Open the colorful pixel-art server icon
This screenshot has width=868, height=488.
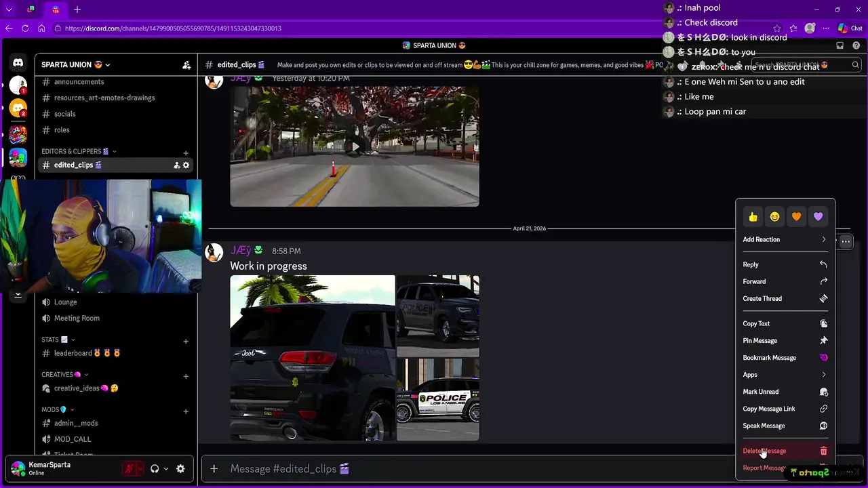pyautogui.click(x=18, y=133)
